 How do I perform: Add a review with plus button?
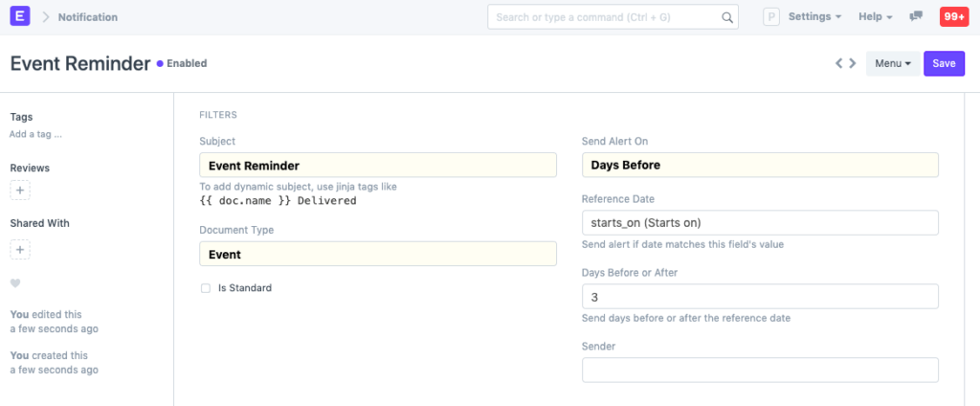(20, 191)
